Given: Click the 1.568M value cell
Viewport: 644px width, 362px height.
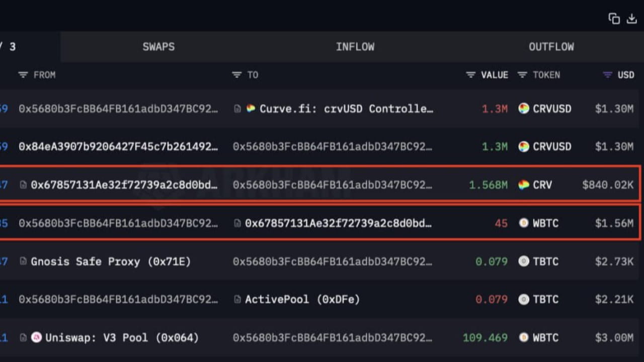Looking at the screenshot, I should [488, 185].
